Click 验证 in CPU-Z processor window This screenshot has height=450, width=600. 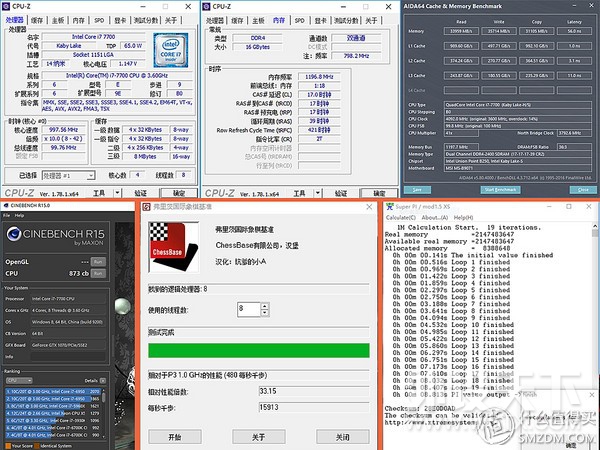[140, 193]
